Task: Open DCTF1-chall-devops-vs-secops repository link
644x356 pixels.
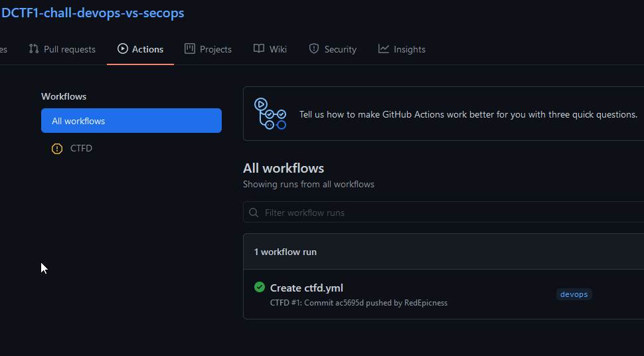Action: 93,13
